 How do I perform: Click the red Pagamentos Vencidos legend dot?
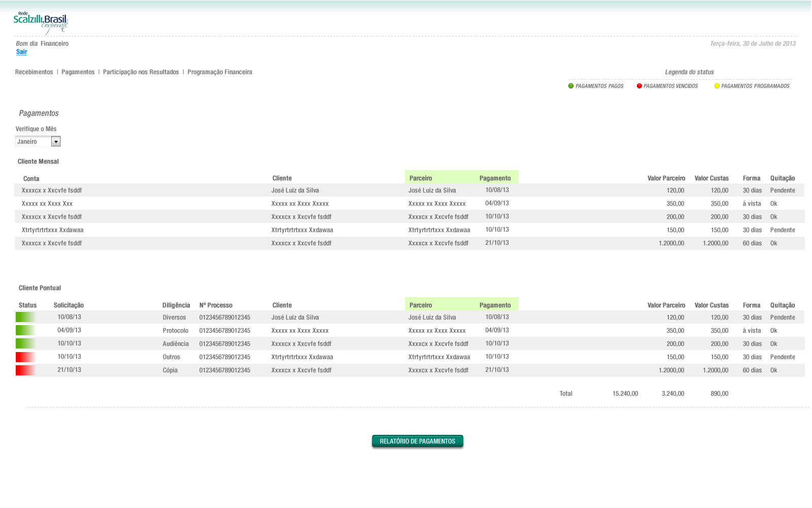pos(639,86)
